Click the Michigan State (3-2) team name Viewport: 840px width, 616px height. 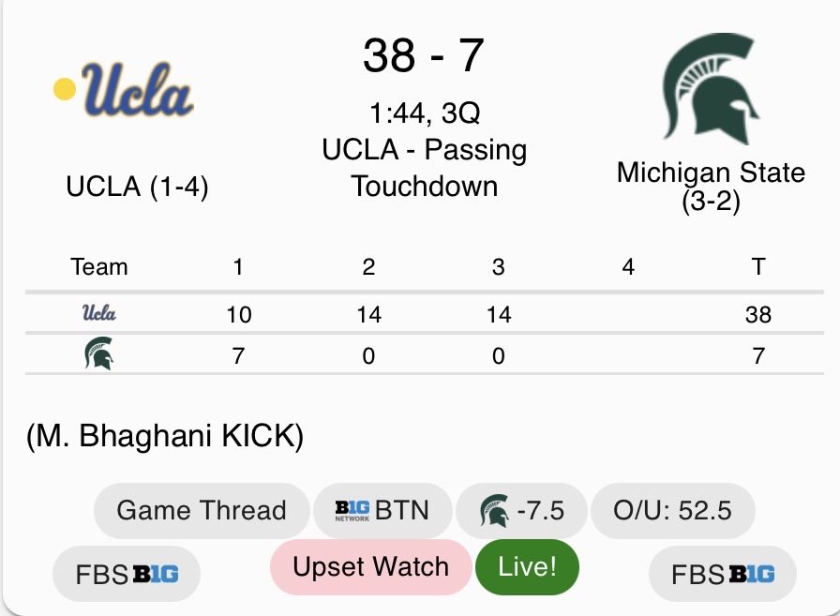(711, 185)
